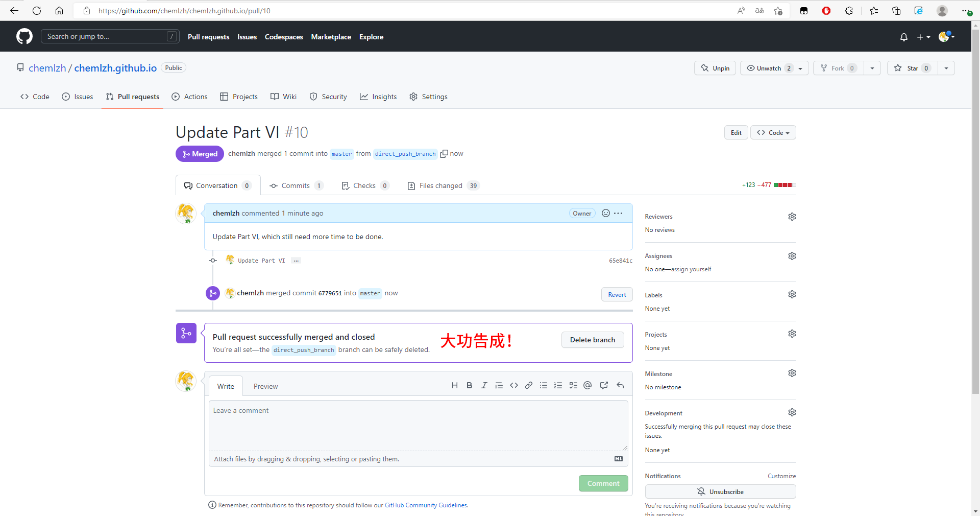Open the Issues repository tab
The height and width of the screenshot is (516, 980).
point(77,97)
